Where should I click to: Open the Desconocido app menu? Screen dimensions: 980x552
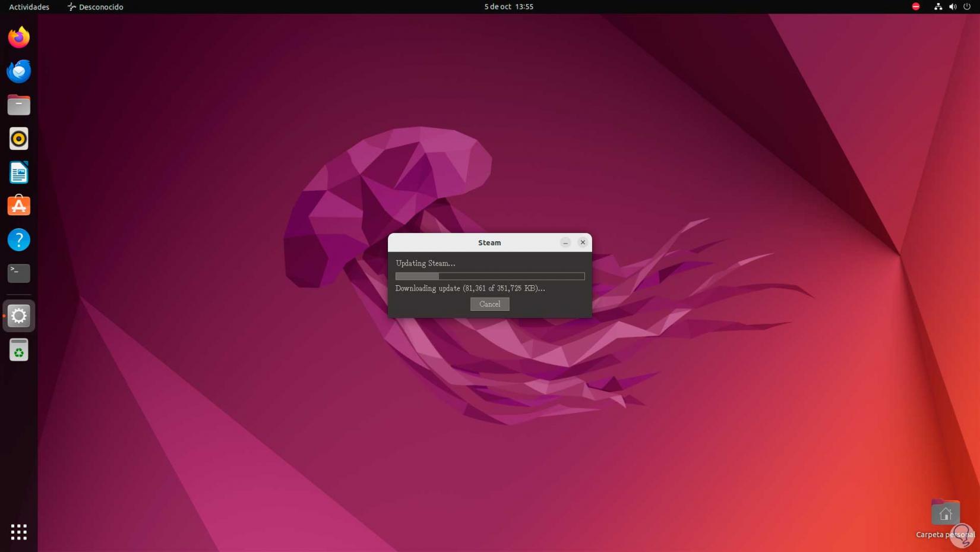[96, 7]
